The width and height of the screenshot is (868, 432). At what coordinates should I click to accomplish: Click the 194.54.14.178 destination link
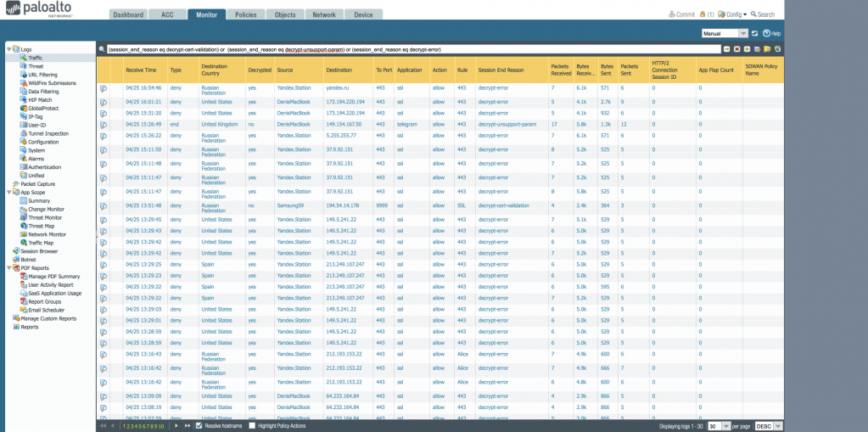(x=343, y=205)
